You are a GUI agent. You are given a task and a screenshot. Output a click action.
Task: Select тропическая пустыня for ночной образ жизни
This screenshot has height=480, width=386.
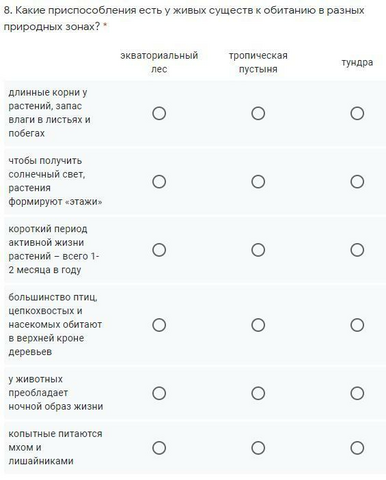coord(258,393)
